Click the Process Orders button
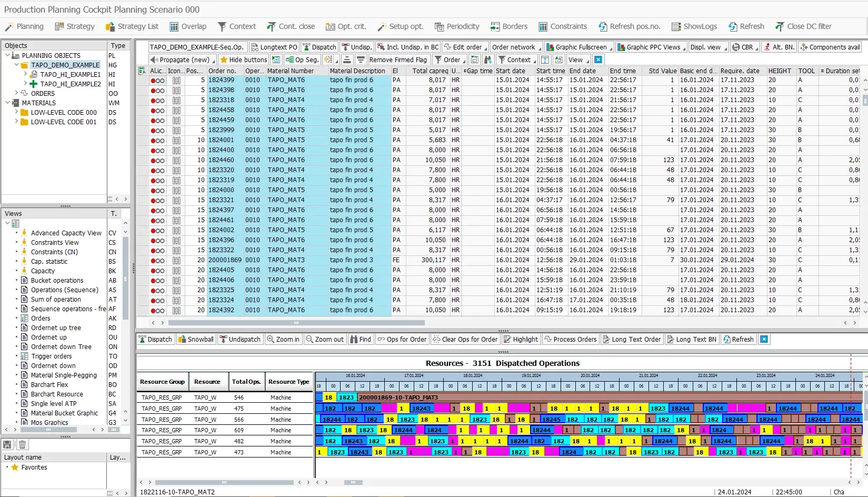 pyautogui.click(x=570, y=339)
